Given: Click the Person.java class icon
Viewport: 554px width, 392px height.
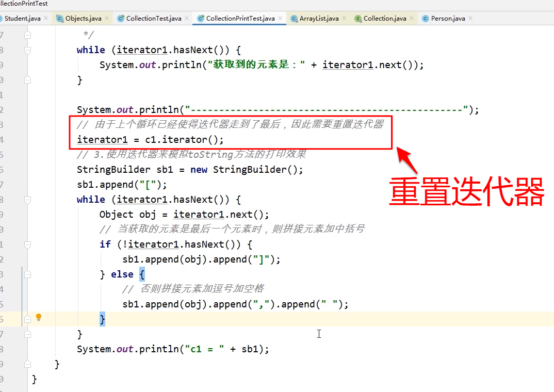Looking at the screenshot, I should (x=426, y=19).
